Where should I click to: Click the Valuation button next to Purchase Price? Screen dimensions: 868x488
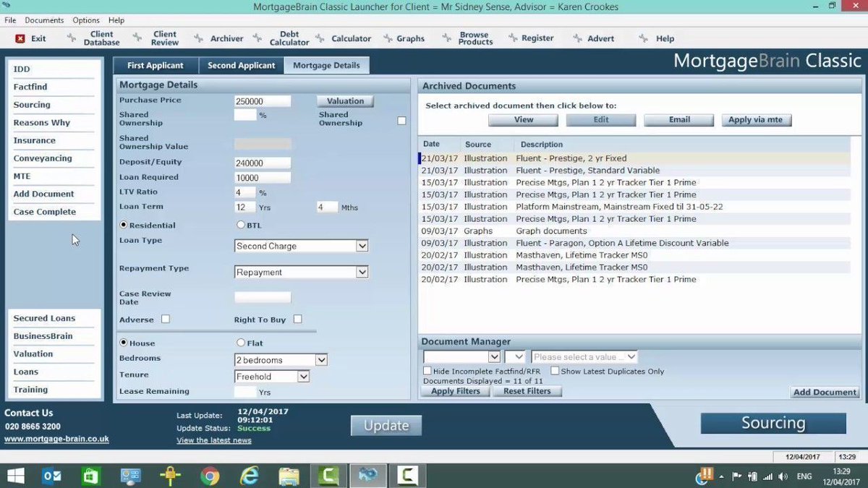click(x=345, y=101)
